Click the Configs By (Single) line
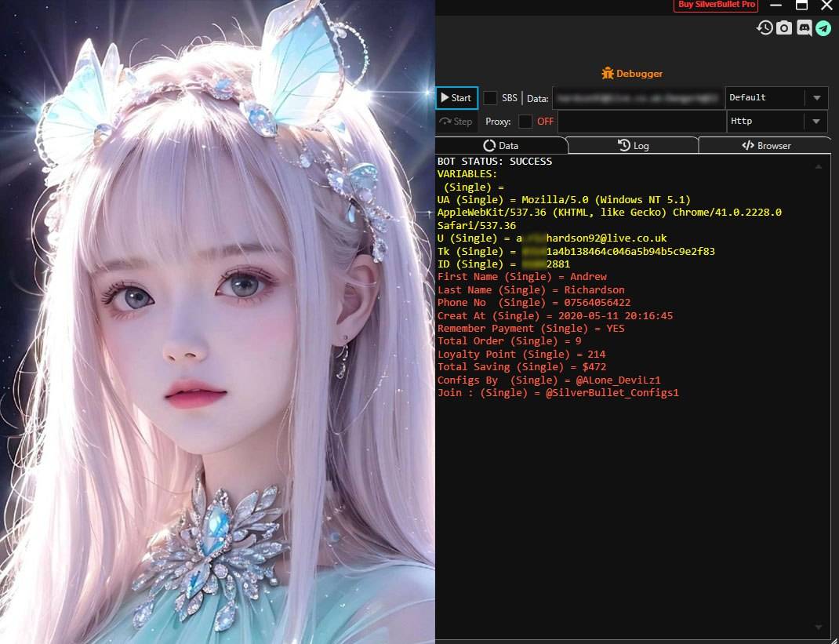 click(x=549, y=380)
